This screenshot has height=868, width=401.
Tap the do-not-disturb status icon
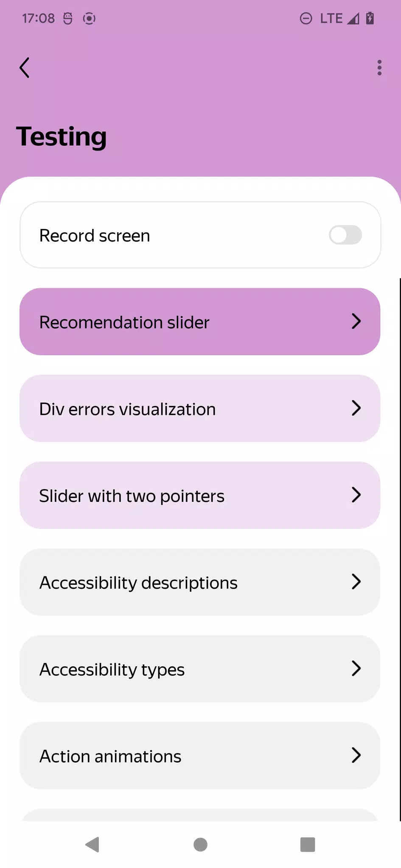(x=306, y=19)
